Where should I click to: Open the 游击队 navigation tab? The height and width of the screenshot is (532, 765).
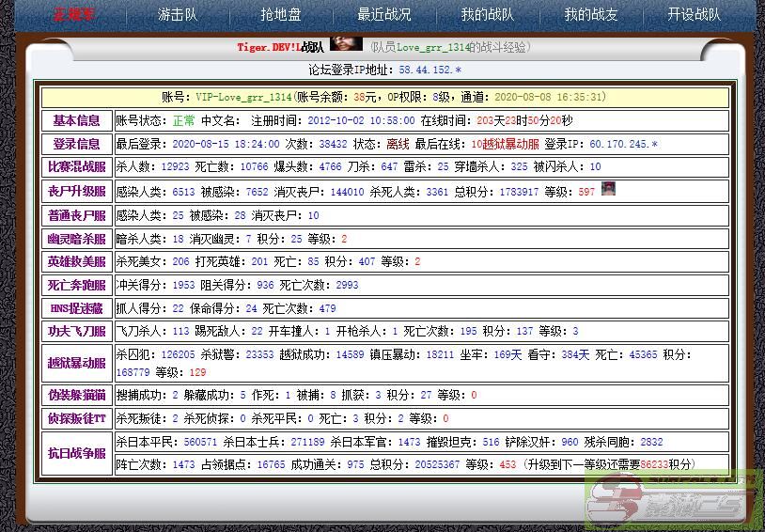click(x=177, y=15)
